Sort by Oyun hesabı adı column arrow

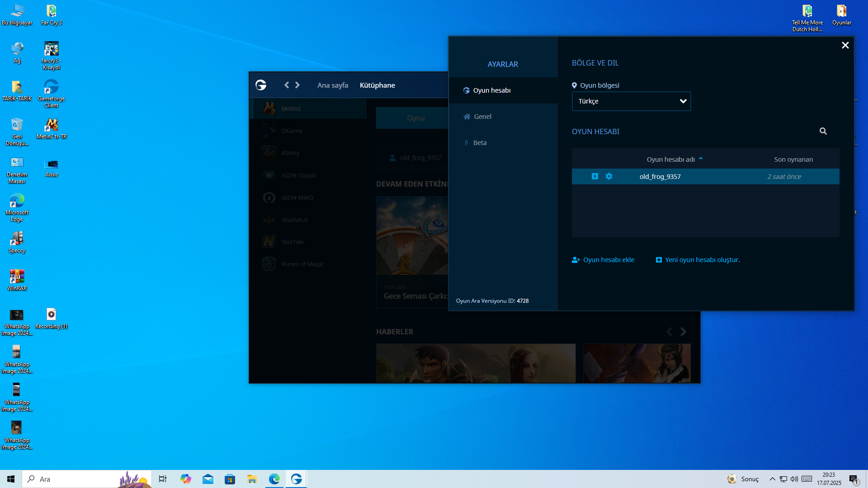point(701,159)
